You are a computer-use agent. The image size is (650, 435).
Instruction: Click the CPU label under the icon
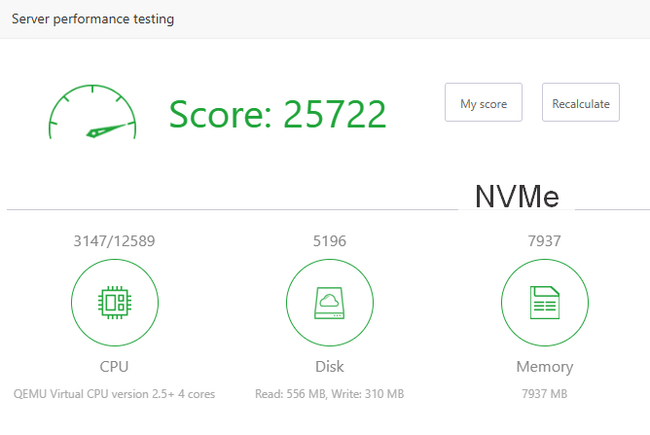[x=114, y=367]
